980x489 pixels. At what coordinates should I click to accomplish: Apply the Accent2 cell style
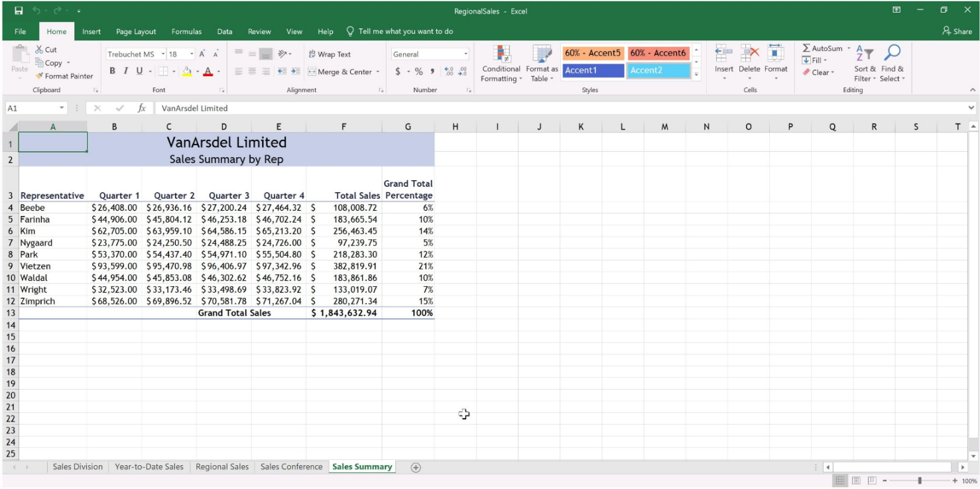click(658, 70)
